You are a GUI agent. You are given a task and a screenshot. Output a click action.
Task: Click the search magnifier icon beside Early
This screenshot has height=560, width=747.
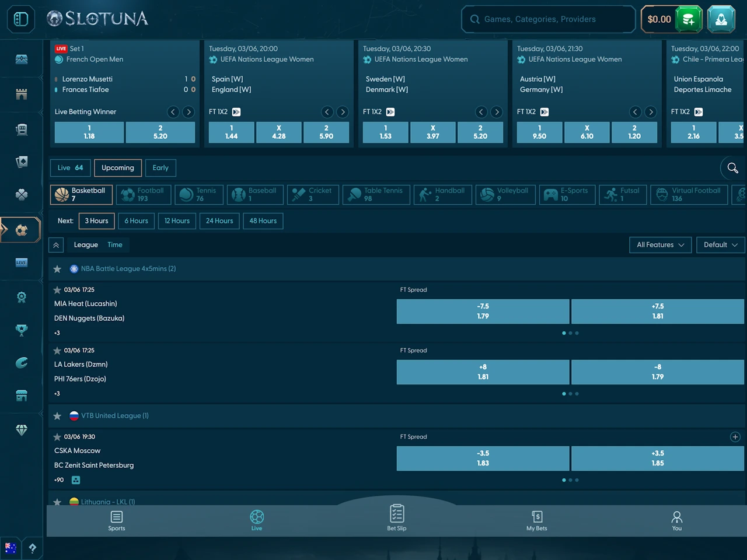732,168
